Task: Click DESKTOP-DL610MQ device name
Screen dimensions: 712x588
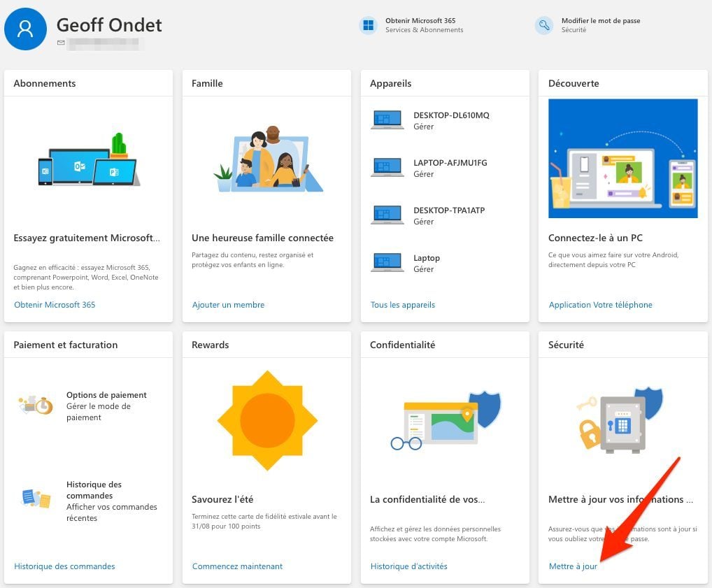Action: (451, 115)
